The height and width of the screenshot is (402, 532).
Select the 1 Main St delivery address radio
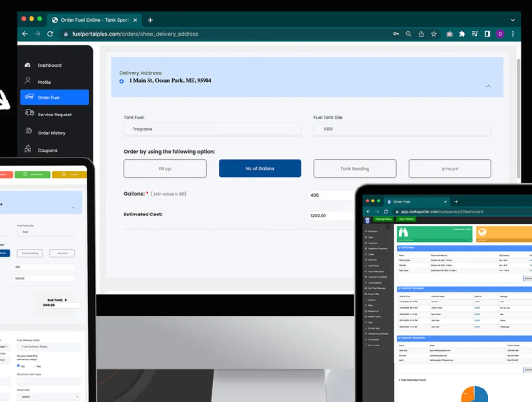(121, 81)
